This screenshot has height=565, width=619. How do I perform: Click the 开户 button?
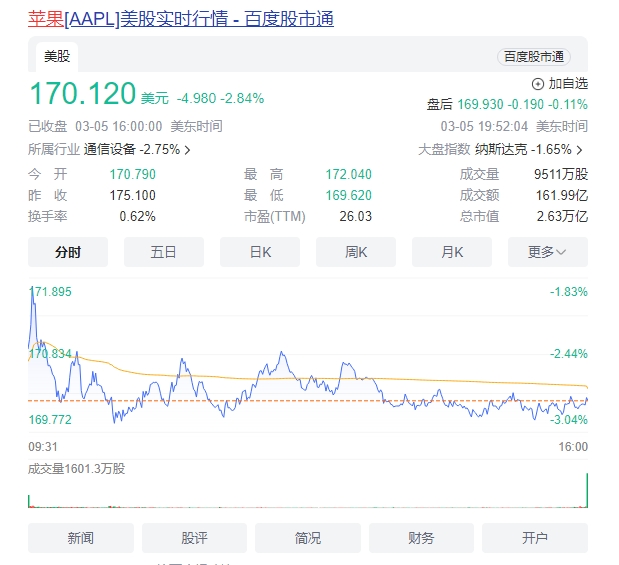click(535, 538)
